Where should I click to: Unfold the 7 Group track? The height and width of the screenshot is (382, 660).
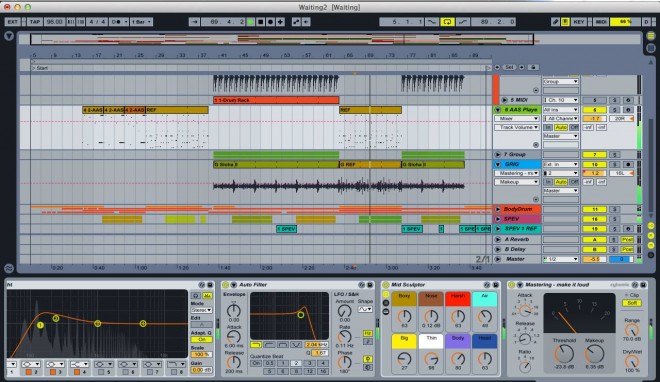coord(498,155)
